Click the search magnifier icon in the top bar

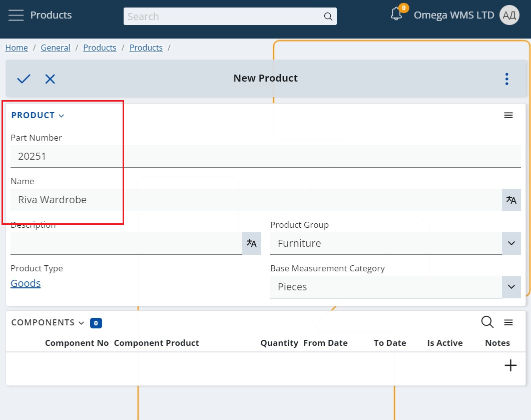328,16
